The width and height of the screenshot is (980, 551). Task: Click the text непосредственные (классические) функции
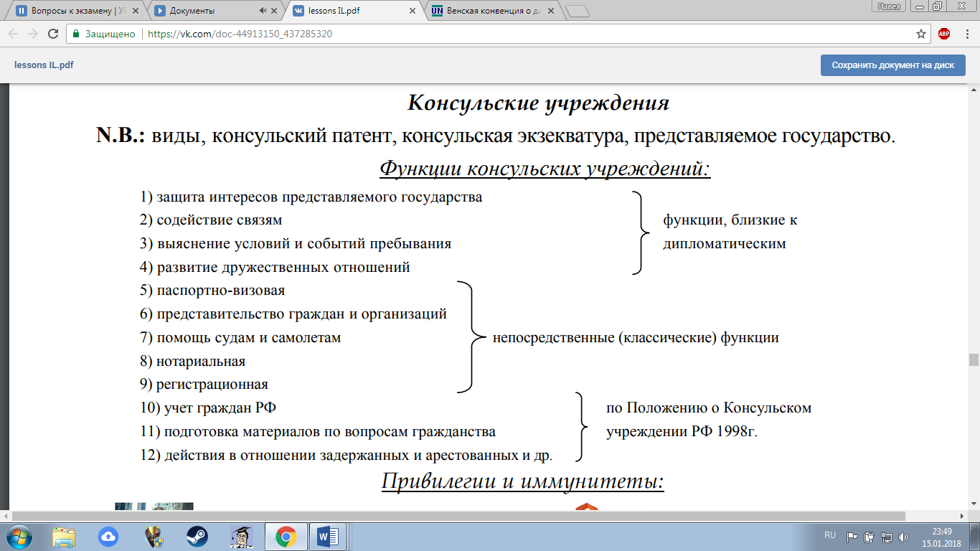pyautogui.click(x=636, y=337)
